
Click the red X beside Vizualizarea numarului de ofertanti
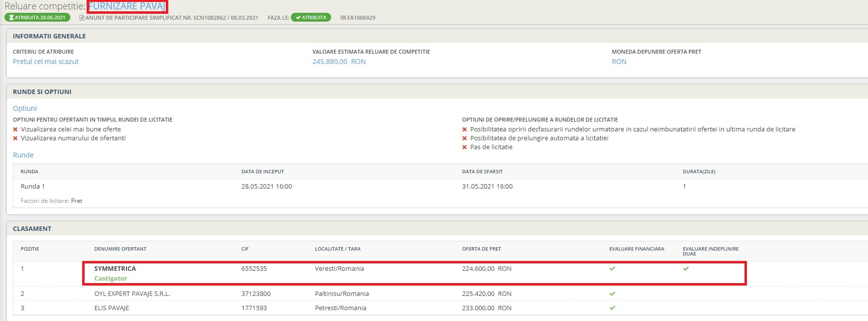click(15, 138)
